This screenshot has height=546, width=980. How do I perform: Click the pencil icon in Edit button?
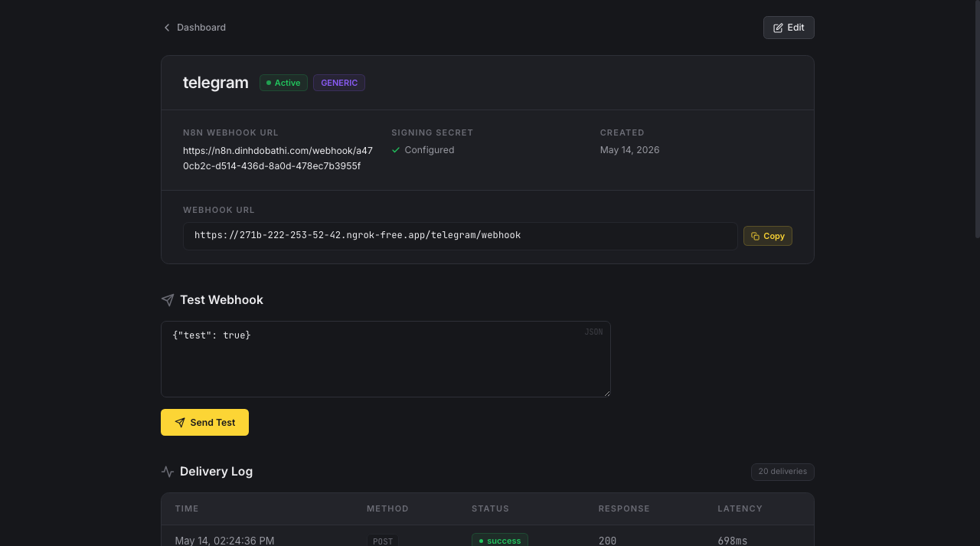pos(778,28)
